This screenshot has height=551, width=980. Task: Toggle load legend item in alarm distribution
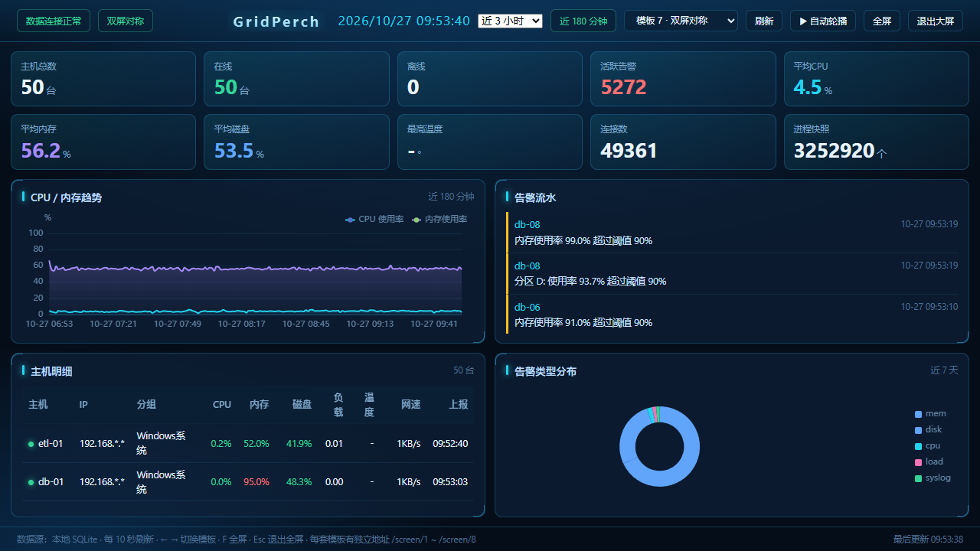tap(929, 461)
